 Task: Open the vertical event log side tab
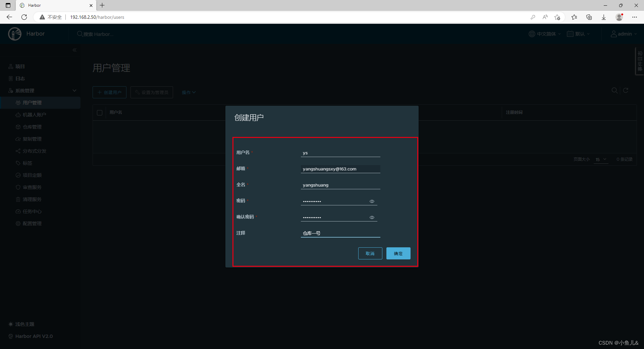(640, 61)
